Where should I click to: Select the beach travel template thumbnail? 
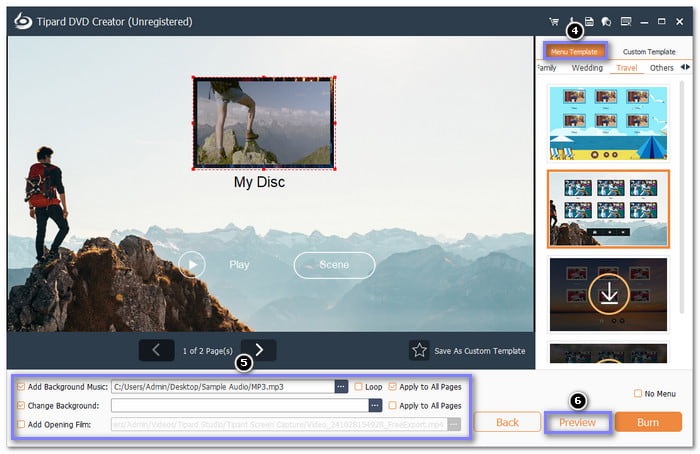[607, 121]
